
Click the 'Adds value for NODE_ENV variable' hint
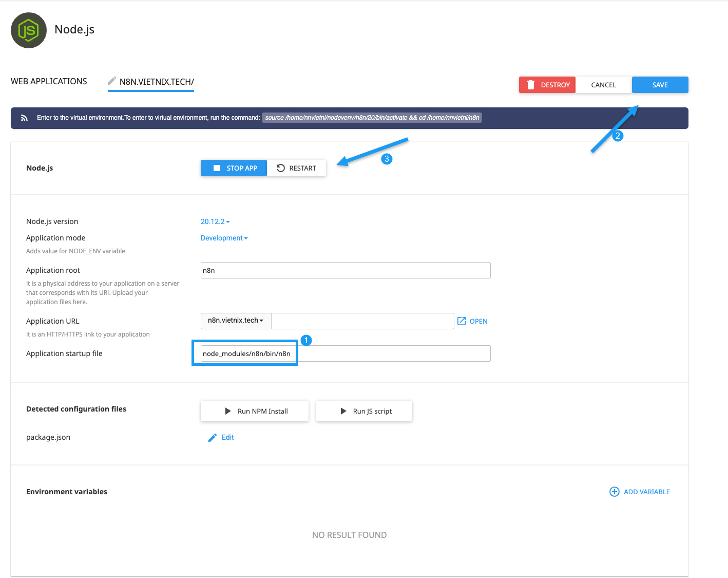click(75, 251)
